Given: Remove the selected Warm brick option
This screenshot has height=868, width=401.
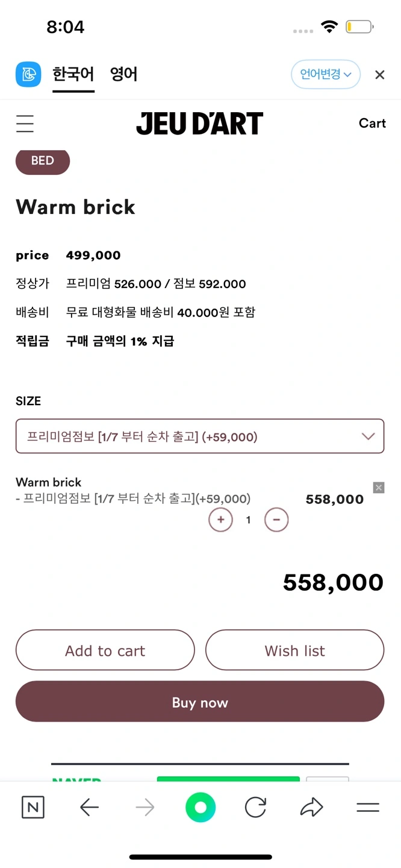Looking at the screenshot, I should (x=378, y=488).
